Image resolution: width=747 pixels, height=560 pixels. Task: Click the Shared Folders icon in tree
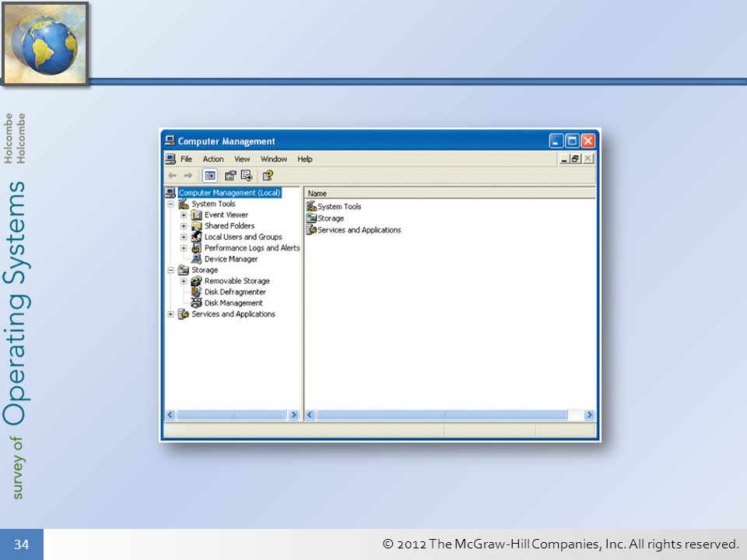[196, 226]
